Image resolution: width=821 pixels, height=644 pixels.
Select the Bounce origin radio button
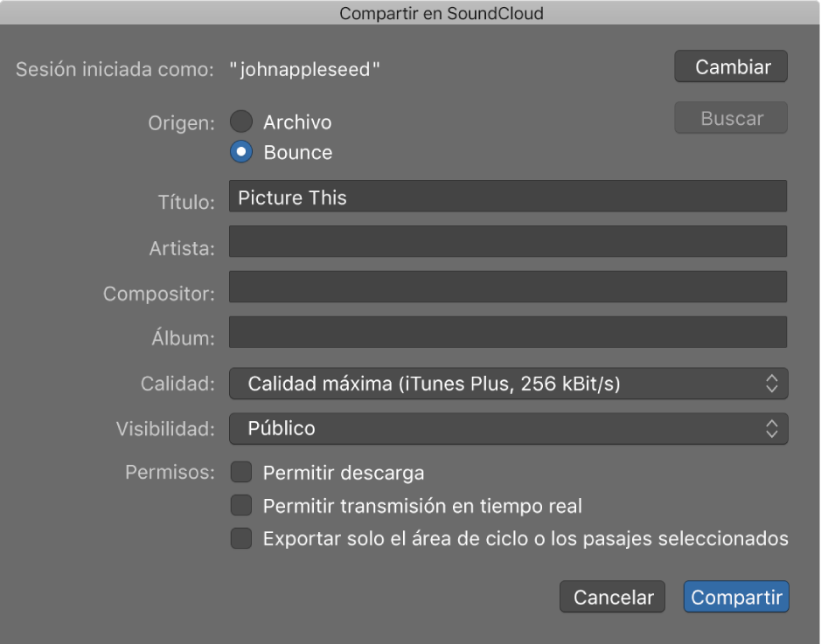(241, 152)
